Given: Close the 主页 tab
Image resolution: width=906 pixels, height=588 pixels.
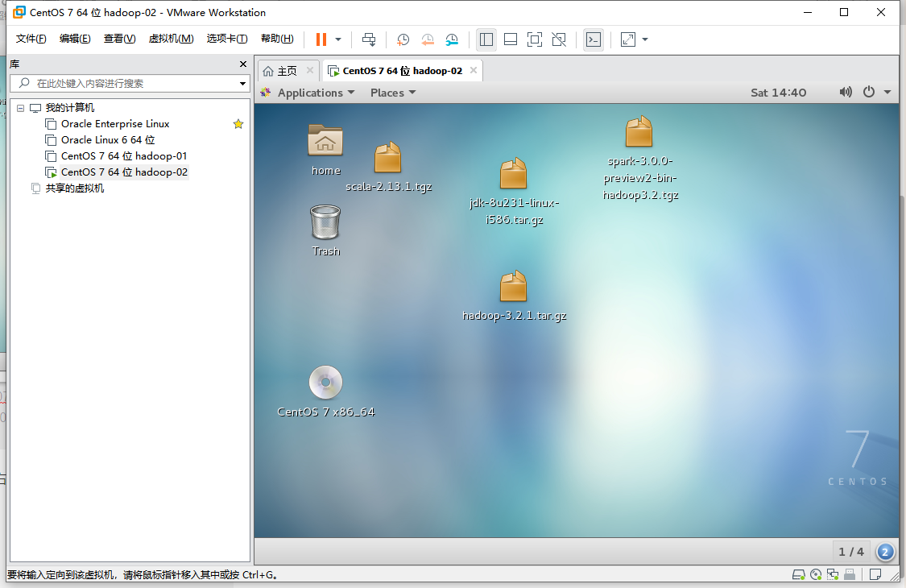Looking at the screenshot, I should (310, 71).
